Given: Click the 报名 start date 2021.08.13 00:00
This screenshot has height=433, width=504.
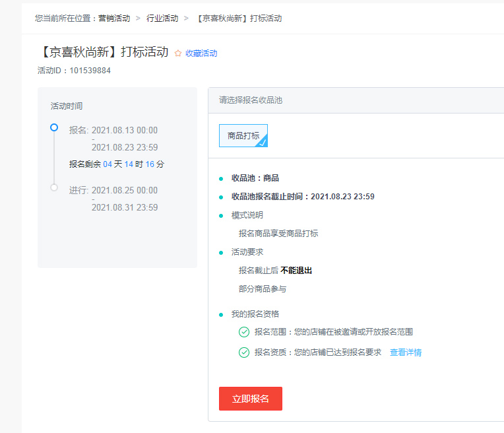Looking at the screenshot, I should pos(125,130).
